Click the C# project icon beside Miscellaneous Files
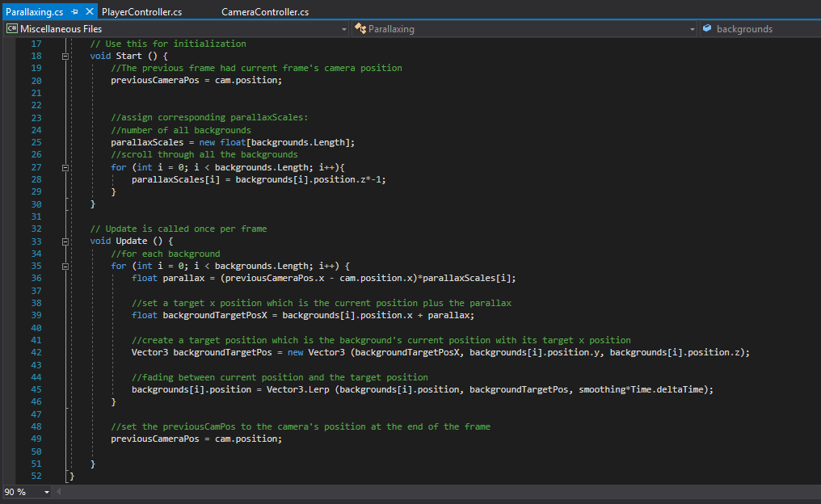821x504 pixels. pos(11,29)
